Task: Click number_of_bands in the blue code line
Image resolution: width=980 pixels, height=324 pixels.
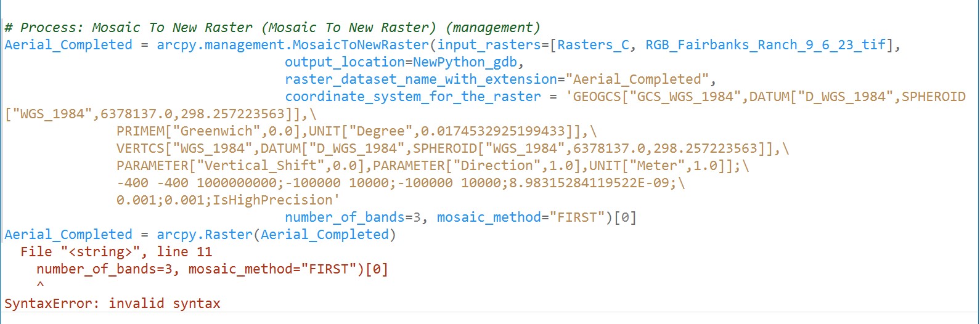Action: [345, 217]
